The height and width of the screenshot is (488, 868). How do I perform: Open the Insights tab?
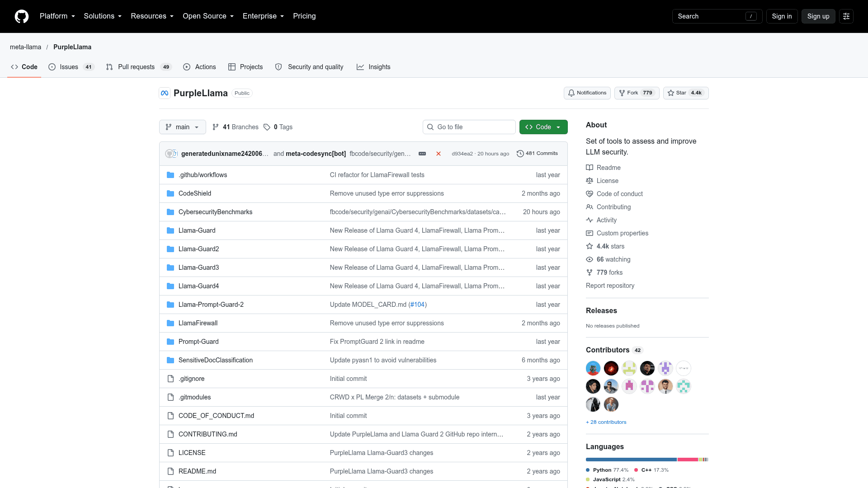coord(373,67)
